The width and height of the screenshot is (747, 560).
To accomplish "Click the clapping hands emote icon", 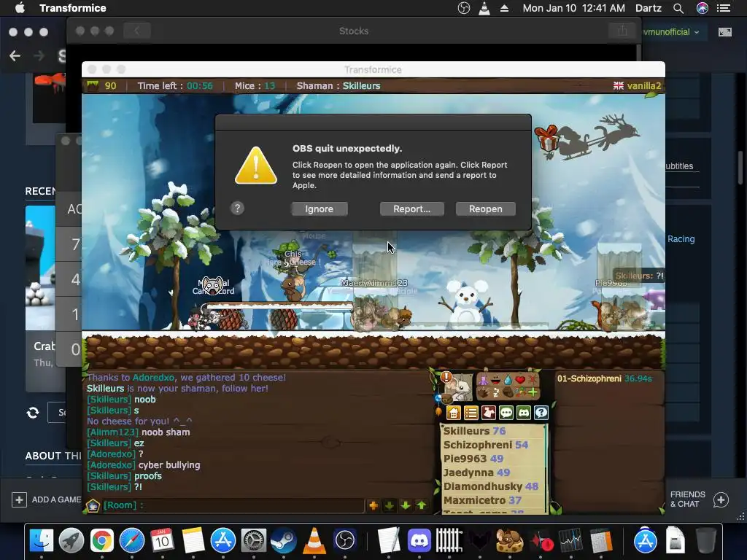I will pyautogui.click(x=483, y=393).
